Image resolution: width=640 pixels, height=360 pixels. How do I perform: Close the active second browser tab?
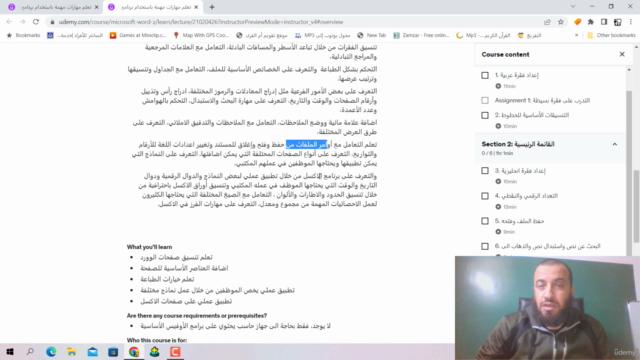pos(196,7)
